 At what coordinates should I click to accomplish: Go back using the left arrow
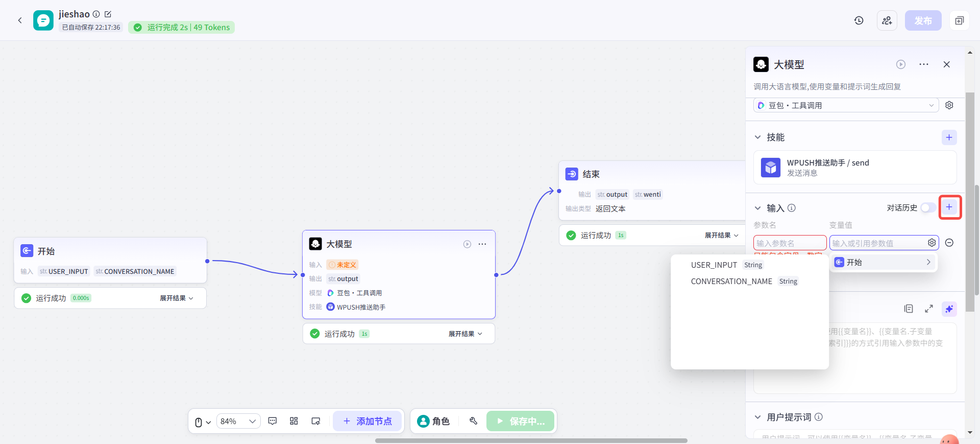pos(20,20)
